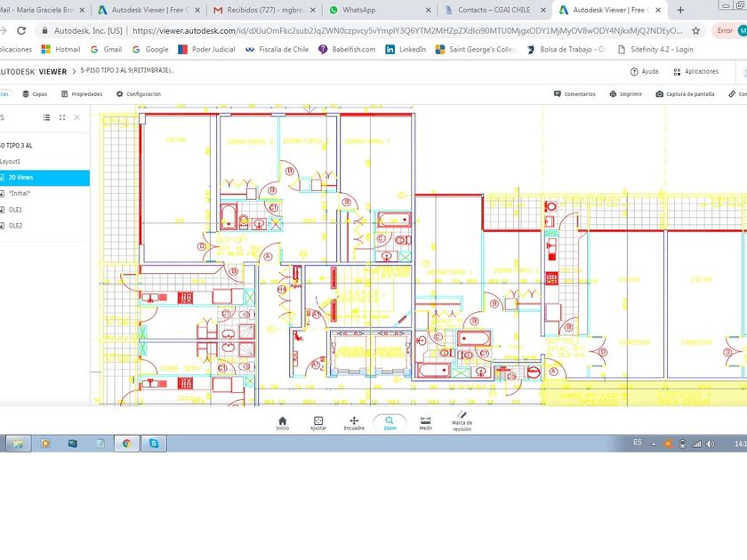Select the Medir measure tool
The width and height of the screenshot is (747, 560).
(426, 422)
